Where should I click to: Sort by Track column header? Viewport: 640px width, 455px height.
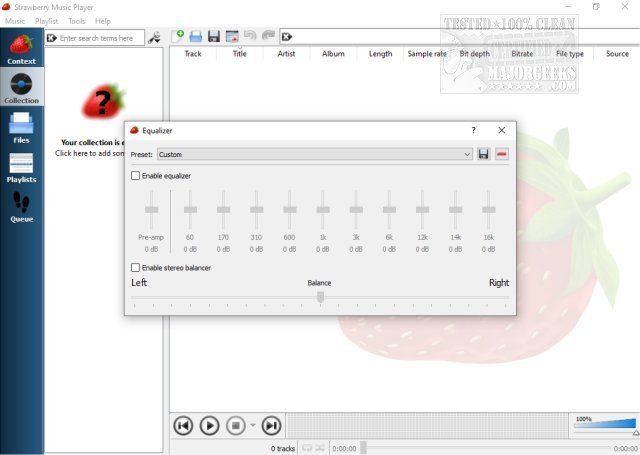[193, 53]
